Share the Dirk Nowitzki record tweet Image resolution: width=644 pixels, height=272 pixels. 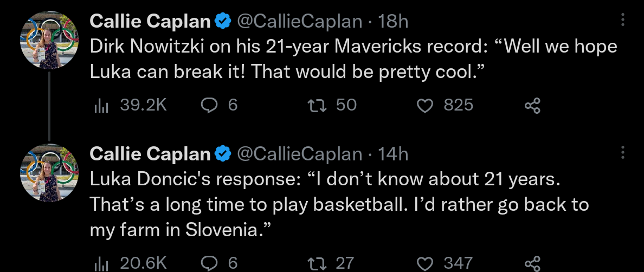pyautogui.click(x=533, y=105)
